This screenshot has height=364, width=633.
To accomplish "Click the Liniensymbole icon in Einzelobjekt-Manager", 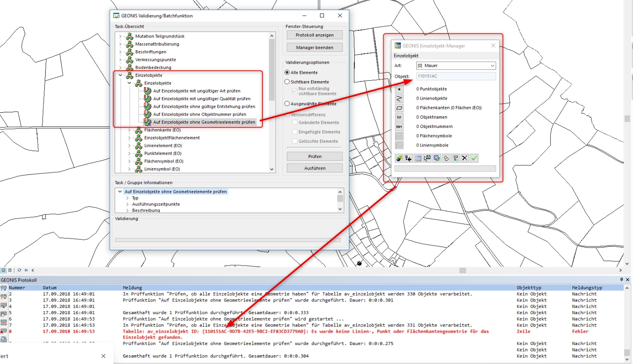I will (x=399, y=145).
